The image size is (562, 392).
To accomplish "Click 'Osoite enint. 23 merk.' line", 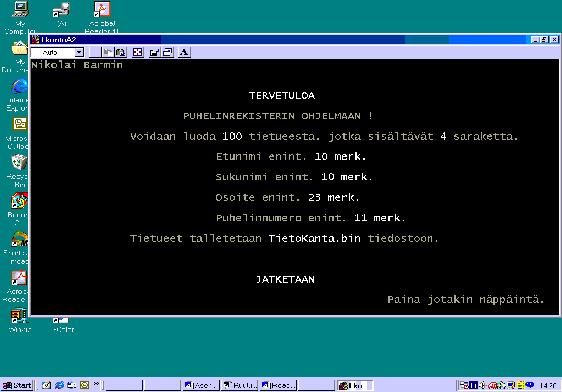I will point(287,197).
